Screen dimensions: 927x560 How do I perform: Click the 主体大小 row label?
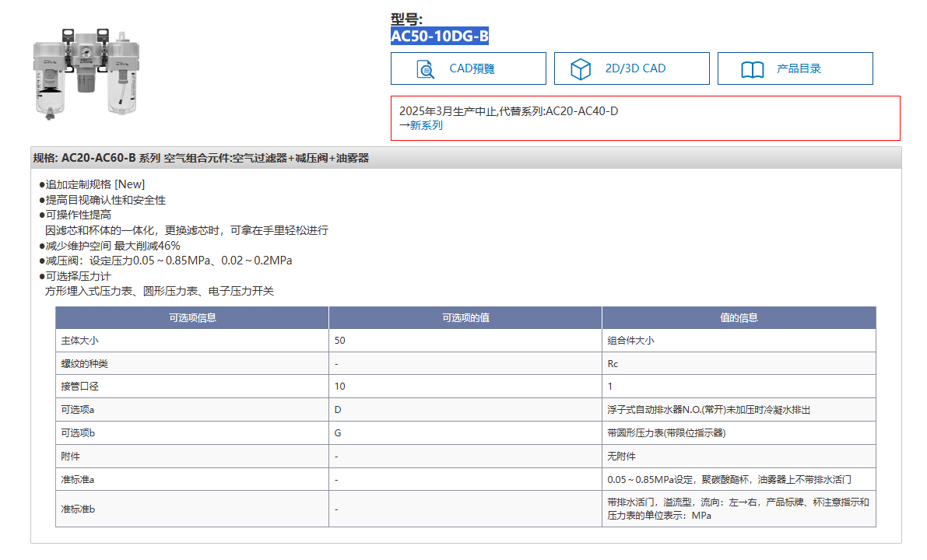tap(80, 341)
